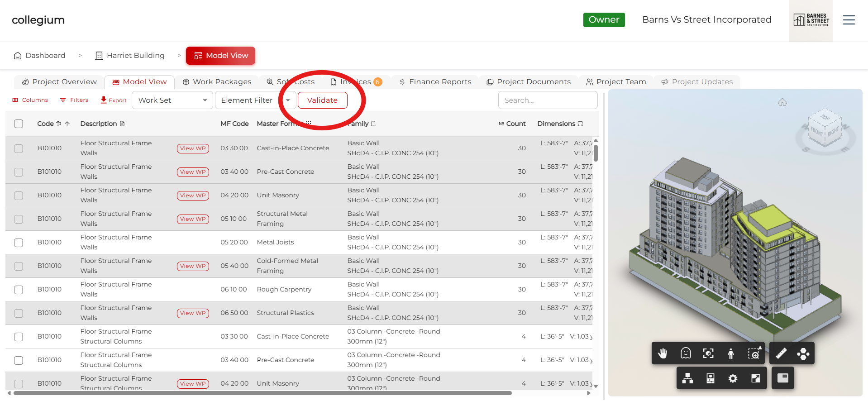
Task: Check the Metal Joists row
Action: [x=19, y=243]
